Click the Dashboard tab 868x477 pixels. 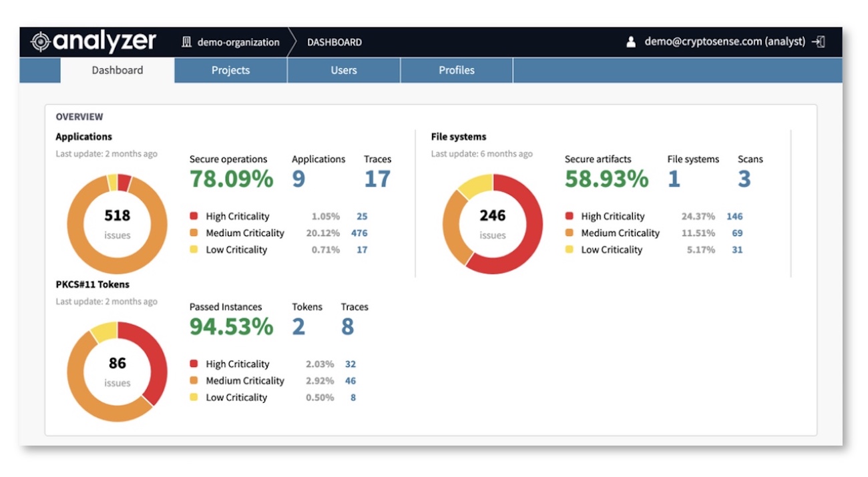(117, 70)
